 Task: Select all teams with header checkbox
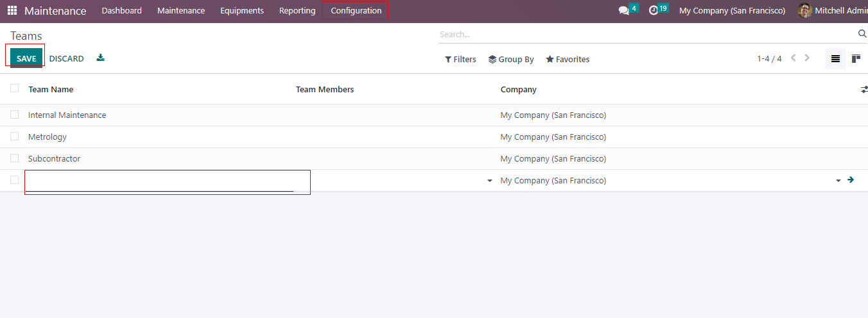(15, 88)
